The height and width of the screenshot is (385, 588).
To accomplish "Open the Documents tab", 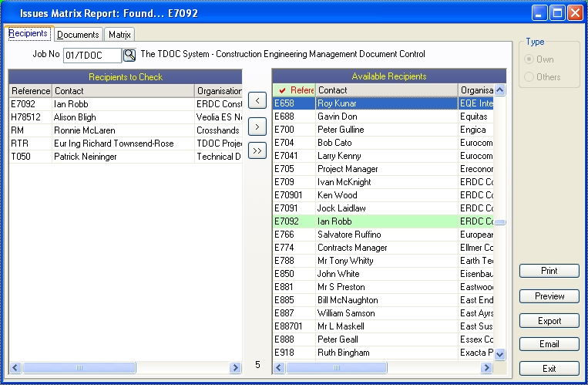I will click(x=78, y=35).
